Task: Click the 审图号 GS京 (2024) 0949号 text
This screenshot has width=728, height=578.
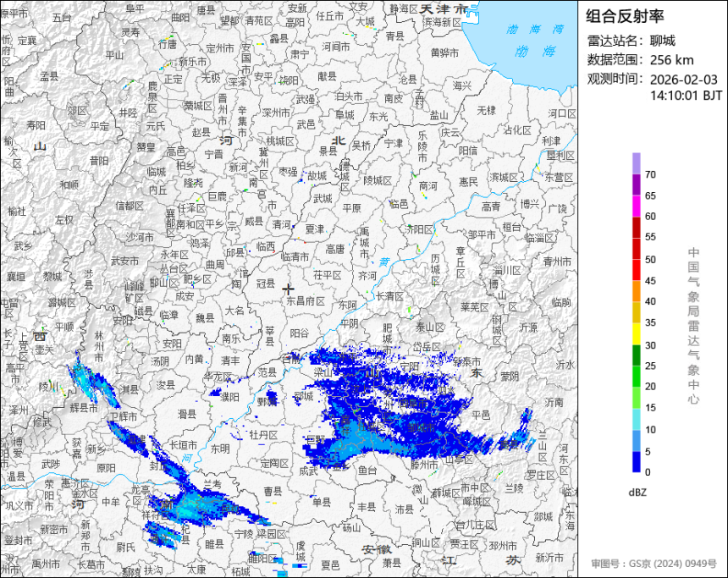Action: 654,564
